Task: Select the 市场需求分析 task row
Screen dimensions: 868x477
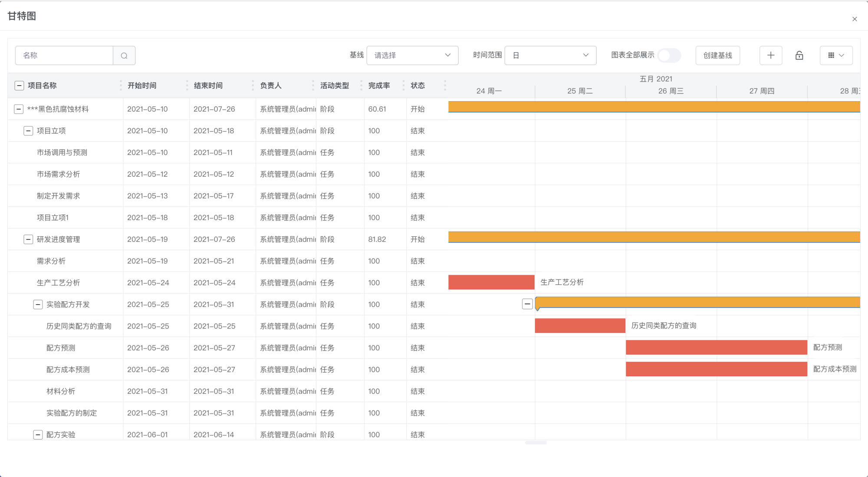Action: click(58, 174)
